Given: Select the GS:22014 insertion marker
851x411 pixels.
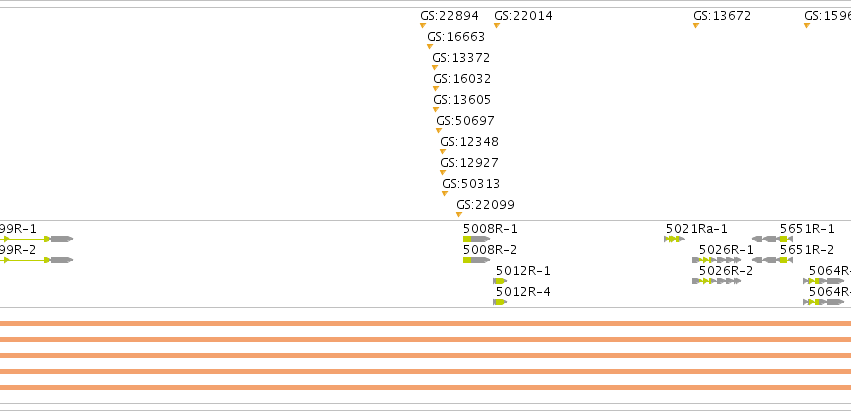Looking at the screenshot, I should pyautogui.click(x=497, y=26).
